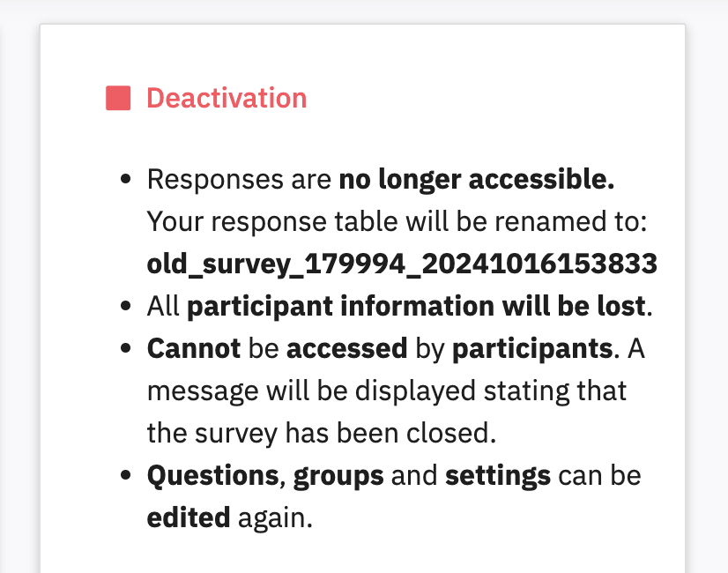Click the Deactivation heading

click(227, 98)
